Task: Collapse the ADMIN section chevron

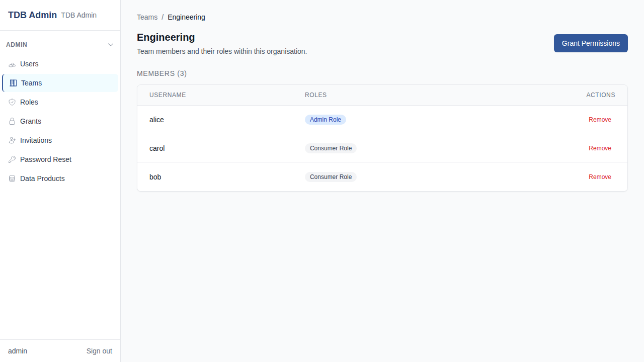Action: [111, 45]
